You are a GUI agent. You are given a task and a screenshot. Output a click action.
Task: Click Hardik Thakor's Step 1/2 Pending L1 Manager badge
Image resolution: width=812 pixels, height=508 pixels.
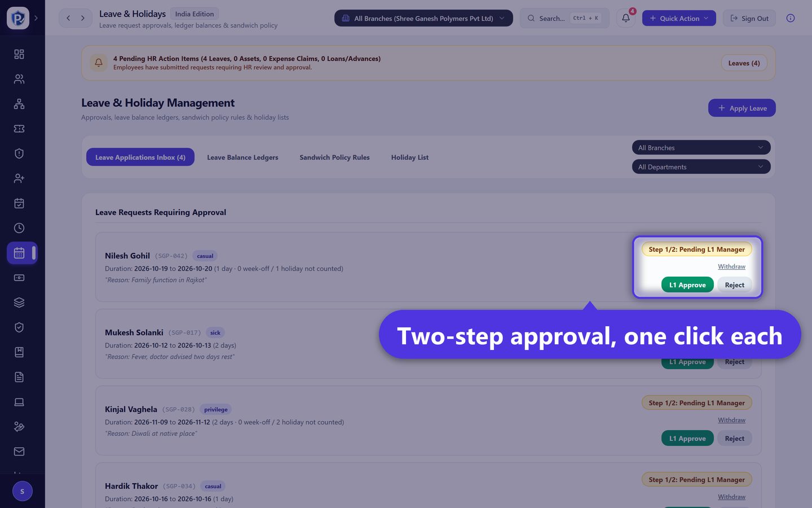(x=697, y=480)
